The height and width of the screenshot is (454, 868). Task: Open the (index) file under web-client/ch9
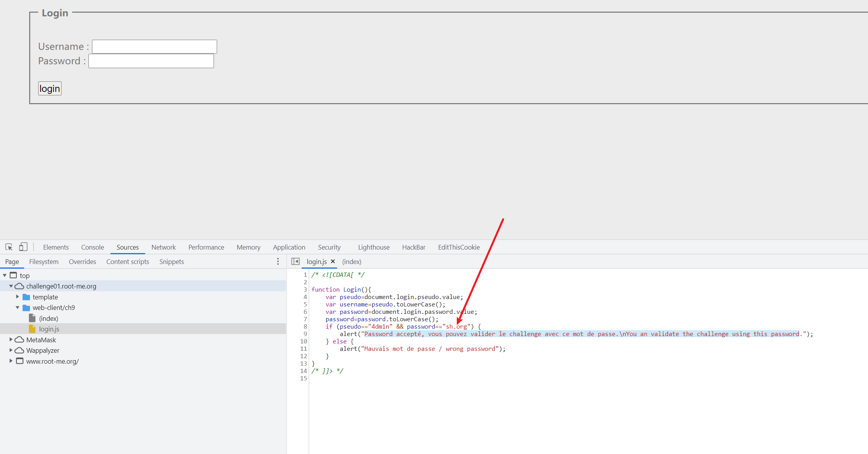pos(49,318)
